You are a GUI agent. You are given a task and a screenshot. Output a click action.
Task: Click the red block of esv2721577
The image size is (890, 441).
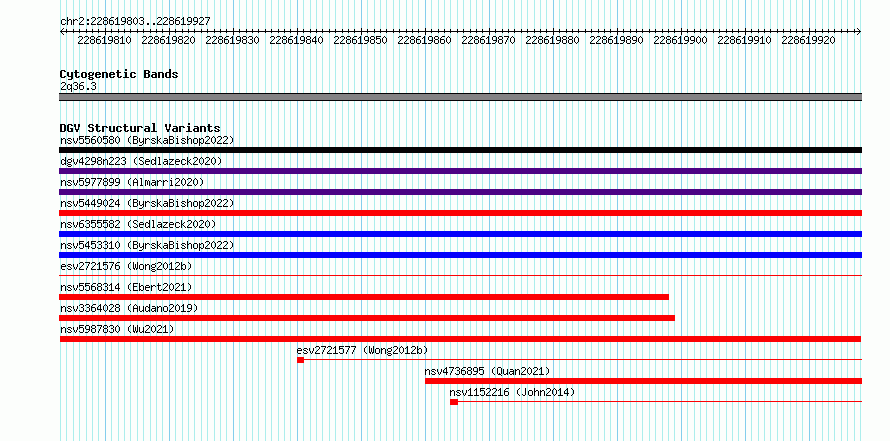coord(300,360)
